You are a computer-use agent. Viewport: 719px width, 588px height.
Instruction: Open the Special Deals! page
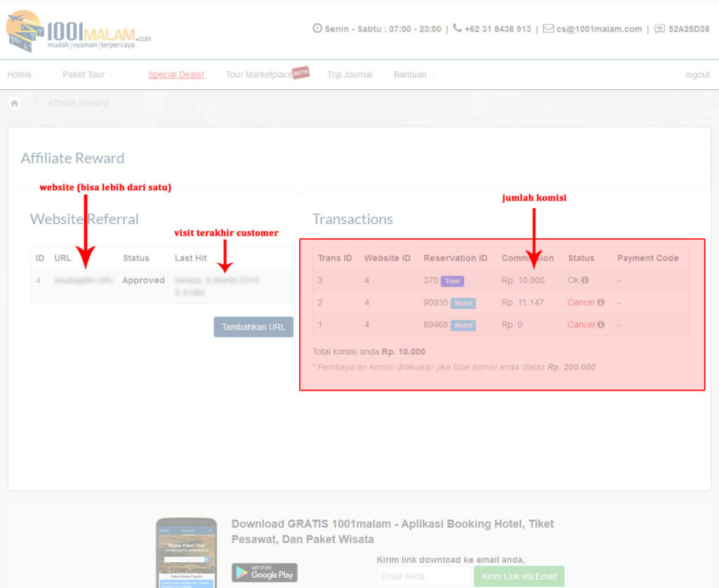[x=176, y=74]
